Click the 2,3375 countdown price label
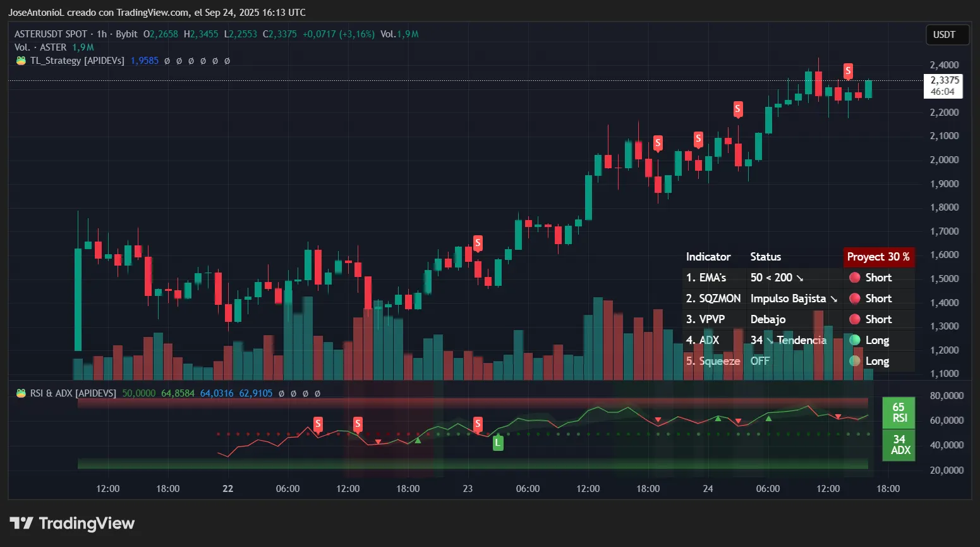 click(943, 85)
